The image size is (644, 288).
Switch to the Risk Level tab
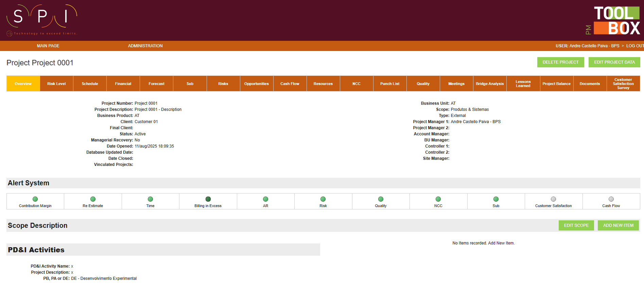(56, 84)
